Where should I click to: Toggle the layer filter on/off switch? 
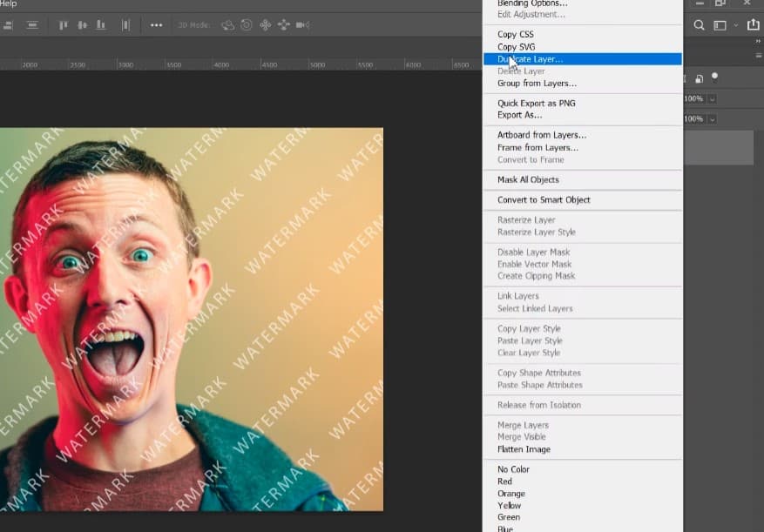click(x=715, y=77)
